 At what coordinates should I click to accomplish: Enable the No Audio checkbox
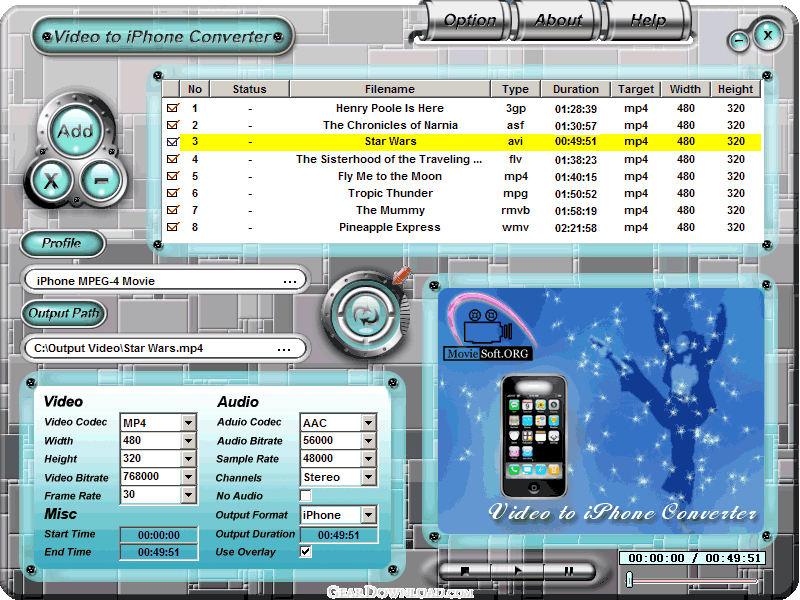(305, 495)
